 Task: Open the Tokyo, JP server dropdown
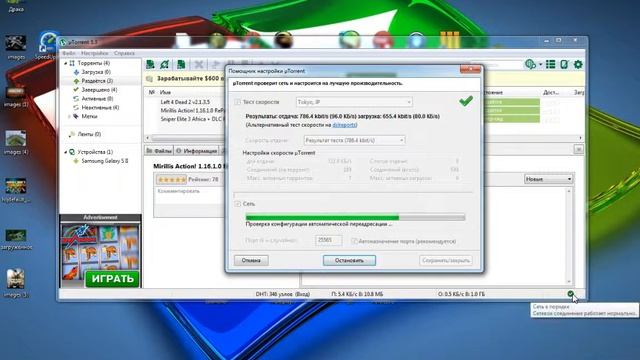click(x=354, y=102)
